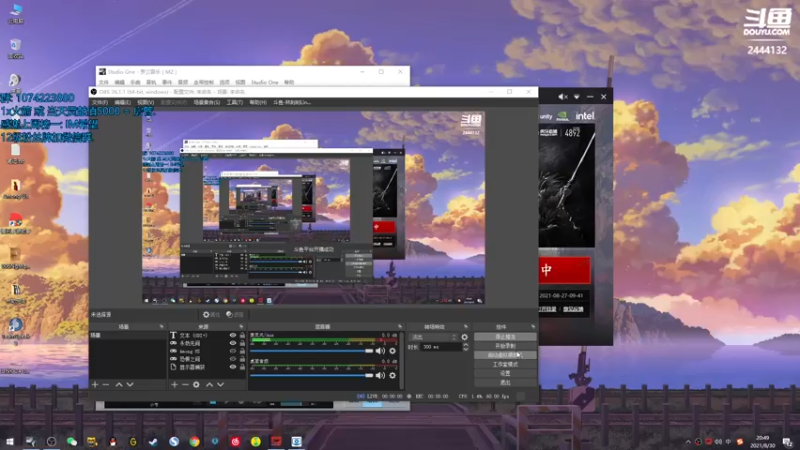800x450 pixels.
Task: Move the scene down in Scenes panel
Action: pyautogui.click(x=130, y=384)
